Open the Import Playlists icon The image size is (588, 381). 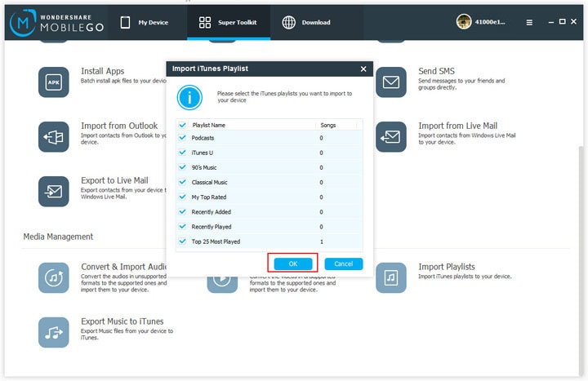pyautogui.click(x=390, y=277)
